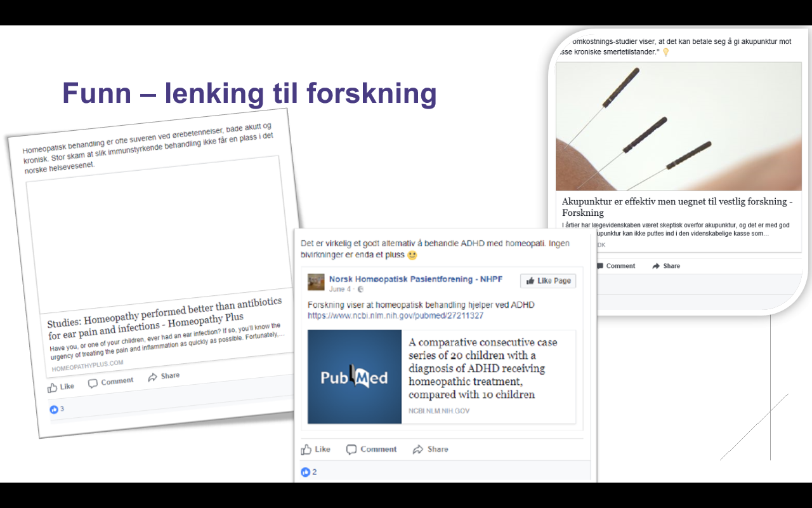Click Norsk Homøopatisk Pasientforening profile picture
Viewport: 812px width, 508px height.
click(316, 283)
